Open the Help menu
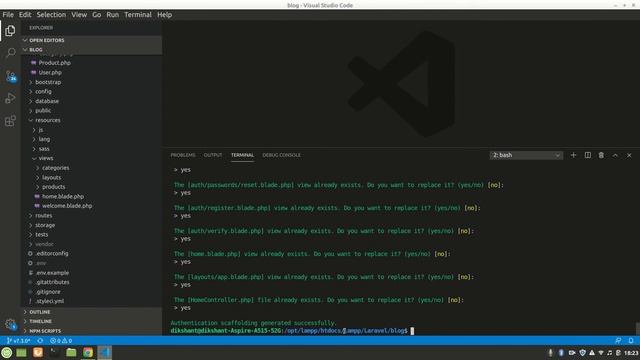The width and height of the screenshot is (640, 360). coord(164,15)
